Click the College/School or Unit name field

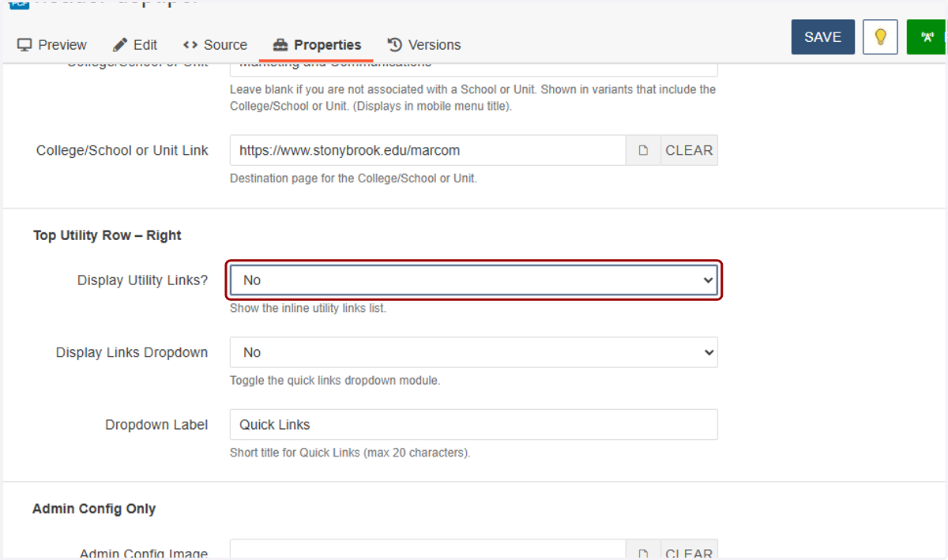[474, 70]
